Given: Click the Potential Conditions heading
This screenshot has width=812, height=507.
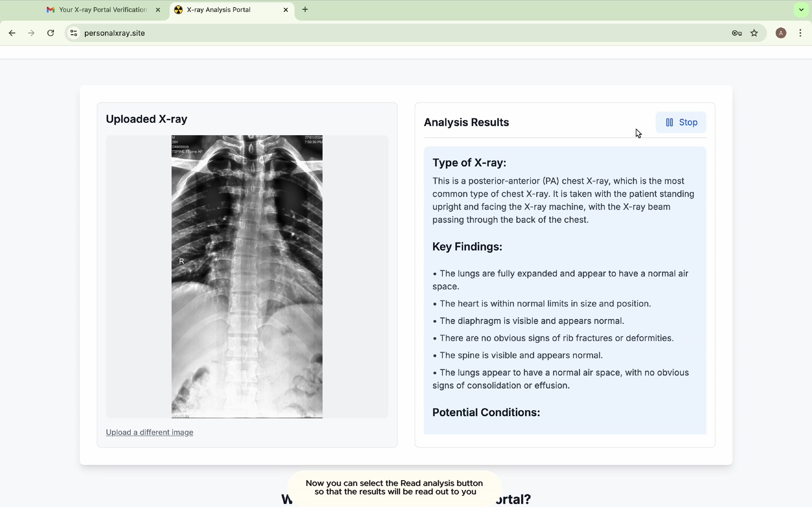Looking at the screenshot, I should click(486, 412).
